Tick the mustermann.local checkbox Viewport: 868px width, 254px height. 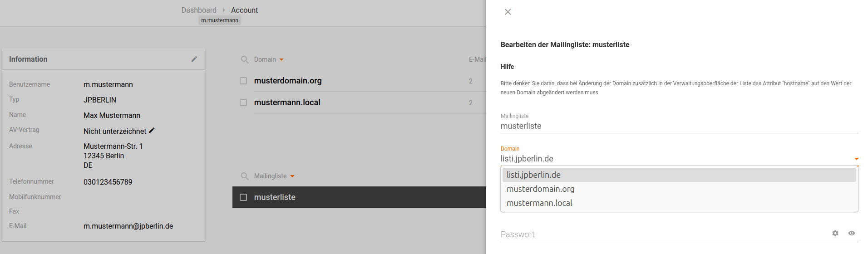tap(243, 103)
